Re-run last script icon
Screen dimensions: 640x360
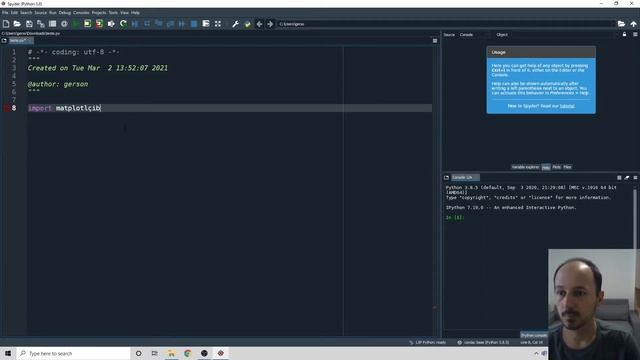click(123, 24)
